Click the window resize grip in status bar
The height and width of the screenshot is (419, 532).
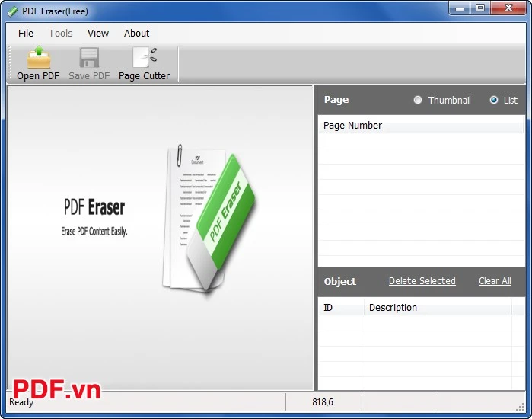[520, 407]
